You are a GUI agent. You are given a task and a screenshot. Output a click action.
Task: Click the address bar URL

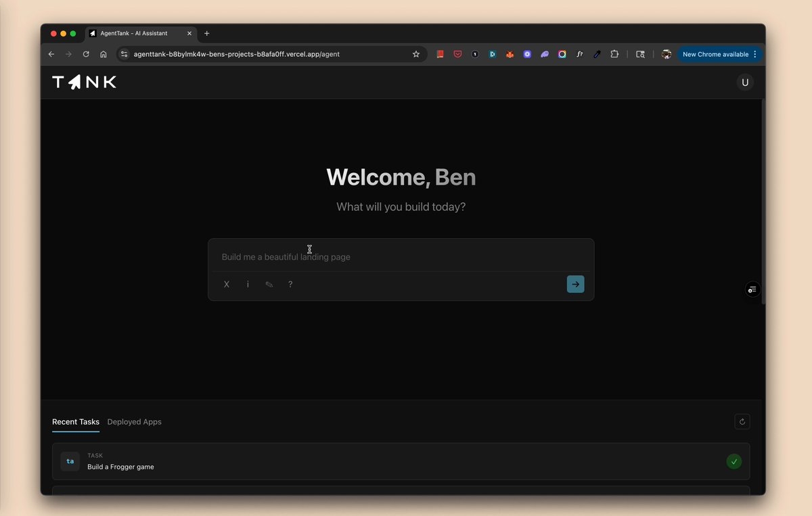[x=236, y=54]
